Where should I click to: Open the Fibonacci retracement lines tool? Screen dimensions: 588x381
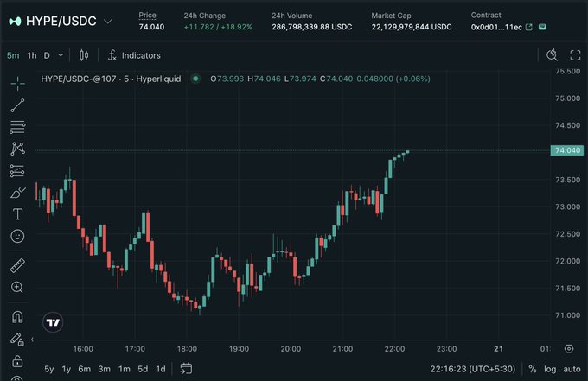tap(17, 127)
